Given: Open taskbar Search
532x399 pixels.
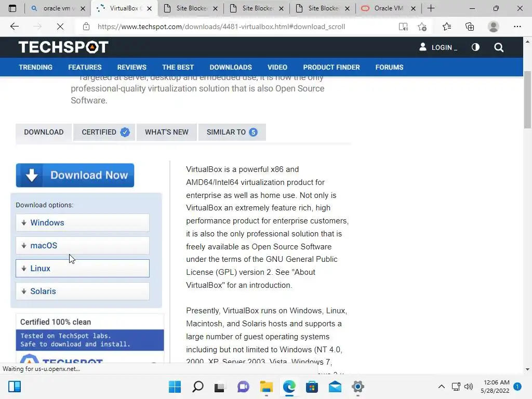Looking at the screenshot, I should point(198,387).
